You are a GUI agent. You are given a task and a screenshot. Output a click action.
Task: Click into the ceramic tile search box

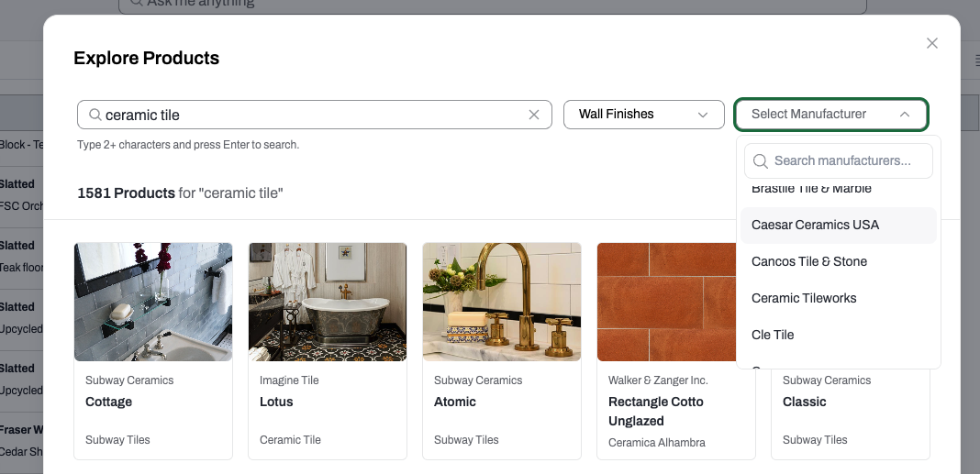coord(315,115)
